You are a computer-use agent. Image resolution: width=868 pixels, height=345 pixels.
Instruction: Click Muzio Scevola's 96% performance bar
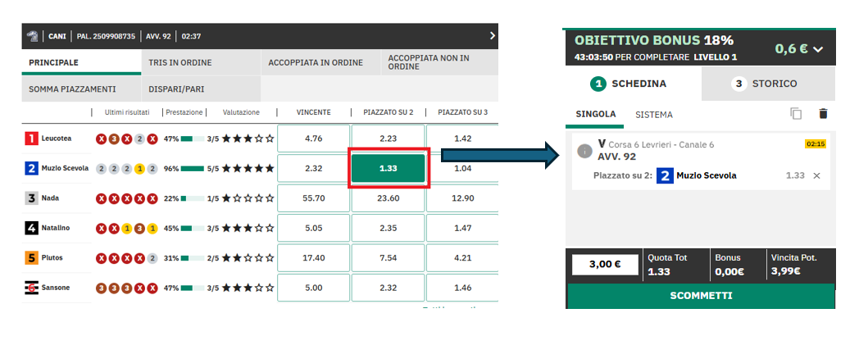pos(192,168)
